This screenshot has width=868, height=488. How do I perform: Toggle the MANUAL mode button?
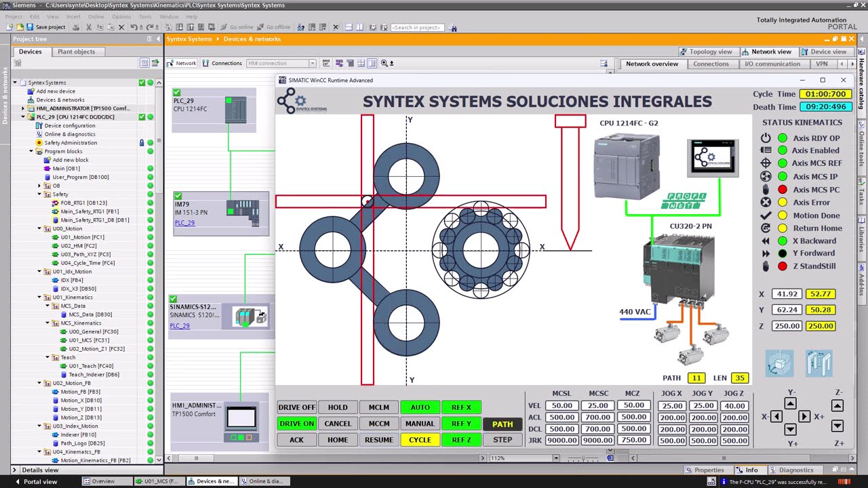click(420, 424)
